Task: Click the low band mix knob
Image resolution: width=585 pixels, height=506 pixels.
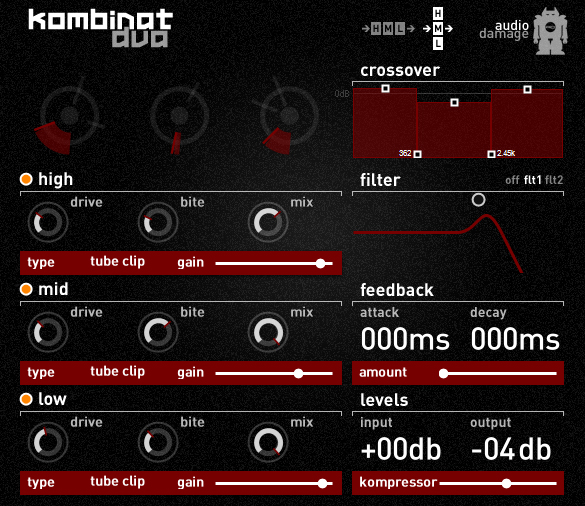Action: point(268,442)
